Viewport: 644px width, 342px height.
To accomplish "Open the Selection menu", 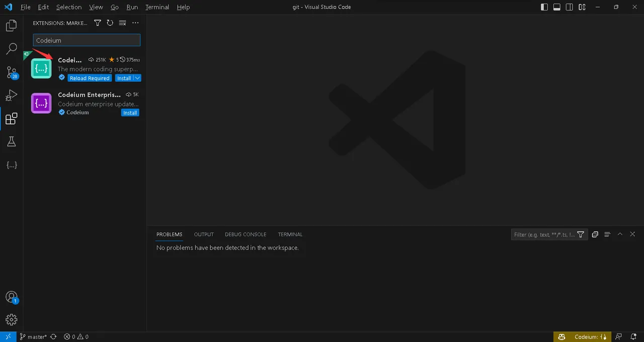I will (69, 7).
